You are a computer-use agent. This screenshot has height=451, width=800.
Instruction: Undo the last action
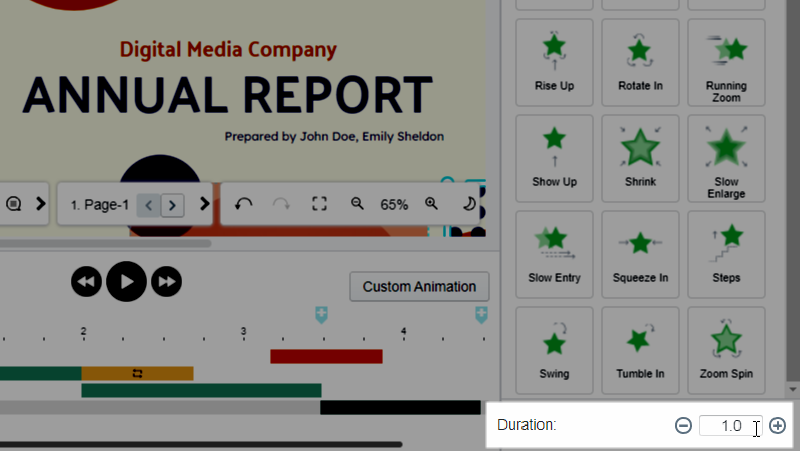click(243, 204)
